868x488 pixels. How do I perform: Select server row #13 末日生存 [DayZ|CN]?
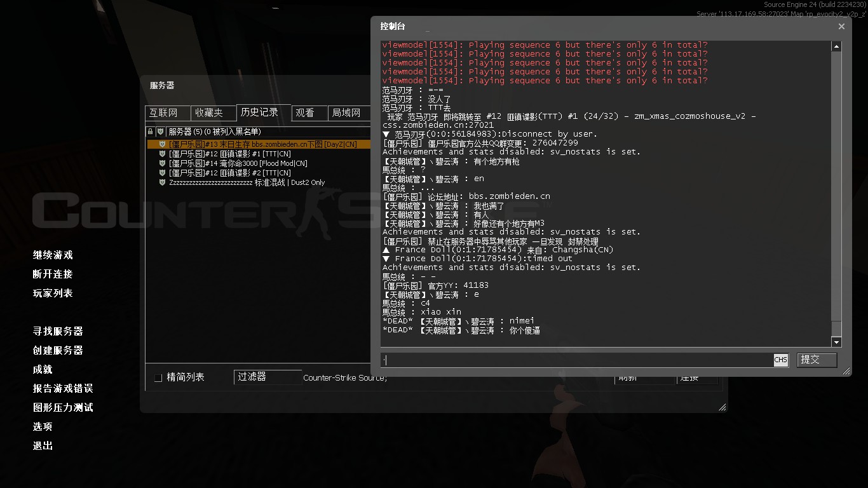point(259,144)
